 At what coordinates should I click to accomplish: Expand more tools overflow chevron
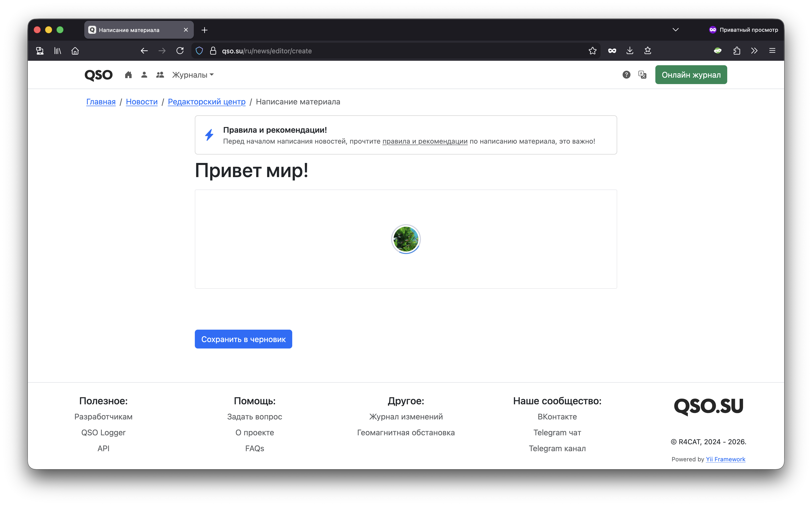tap(754, 51)
